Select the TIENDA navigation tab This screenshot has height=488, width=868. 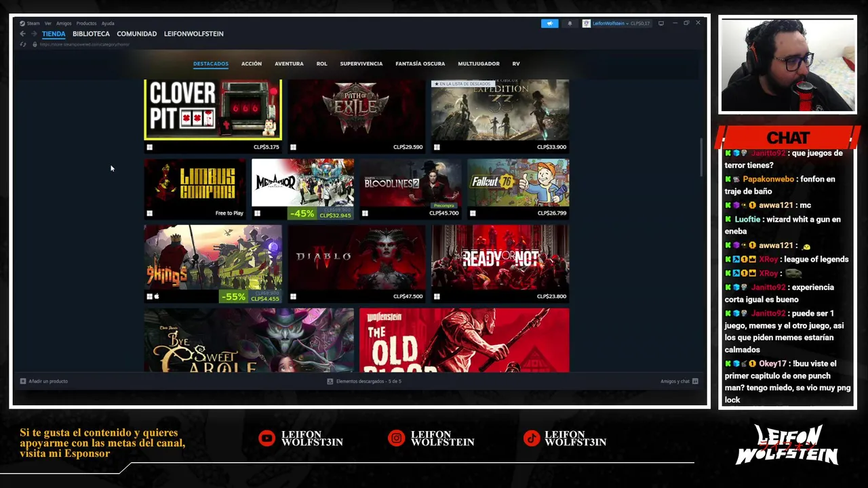pyautogui.click(x=54, y=34)
